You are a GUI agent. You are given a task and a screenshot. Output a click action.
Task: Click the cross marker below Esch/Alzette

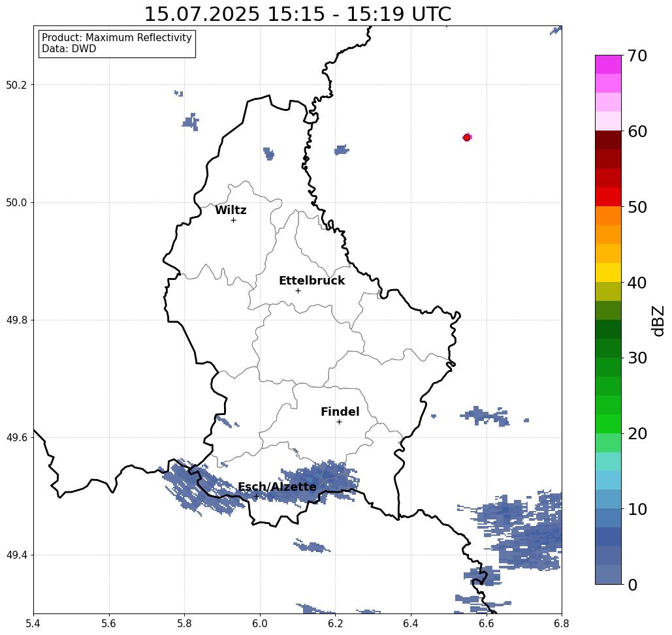256,497
